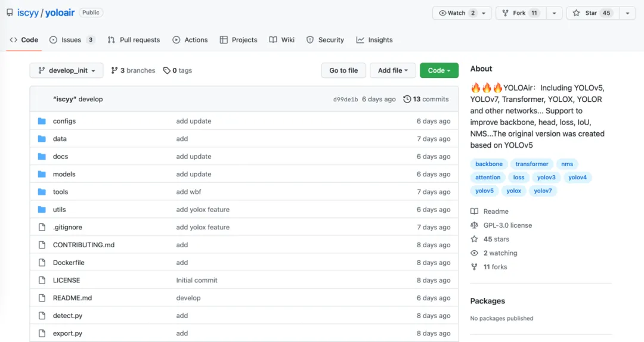The image size is (644, 342).
Task: Click the fork icon beside 11 forks
Action: 475,267
